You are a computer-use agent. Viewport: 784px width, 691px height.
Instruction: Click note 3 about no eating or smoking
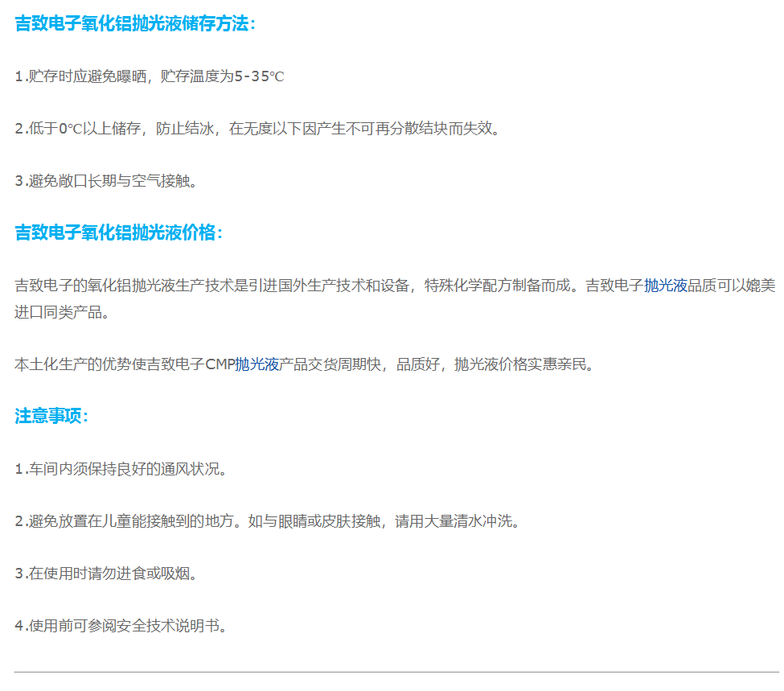pos(105,573)
